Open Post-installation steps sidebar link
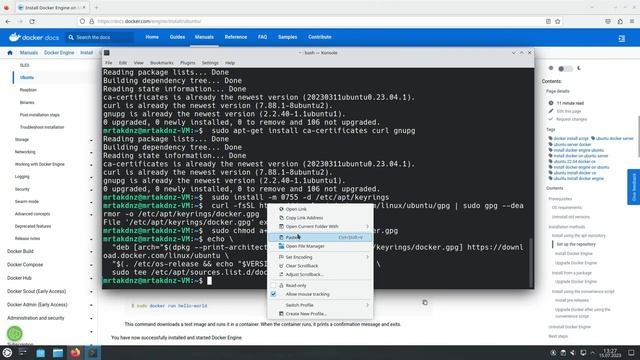Viewport: 640px width, 360px height. (40, 115)
